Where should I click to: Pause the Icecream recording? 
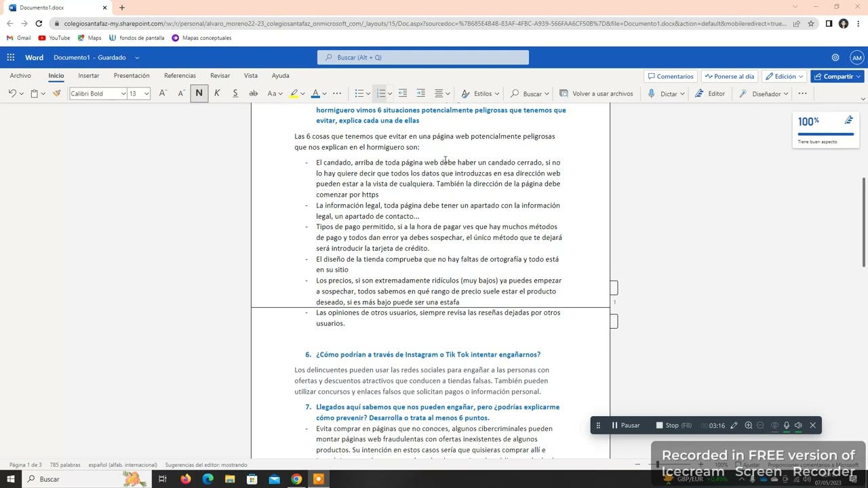(625, 426)
